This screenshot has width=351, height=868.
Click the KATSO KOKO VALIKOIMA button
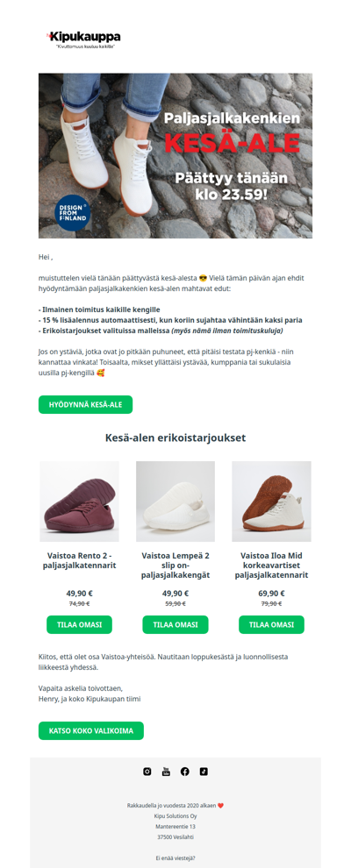point(91,730)
